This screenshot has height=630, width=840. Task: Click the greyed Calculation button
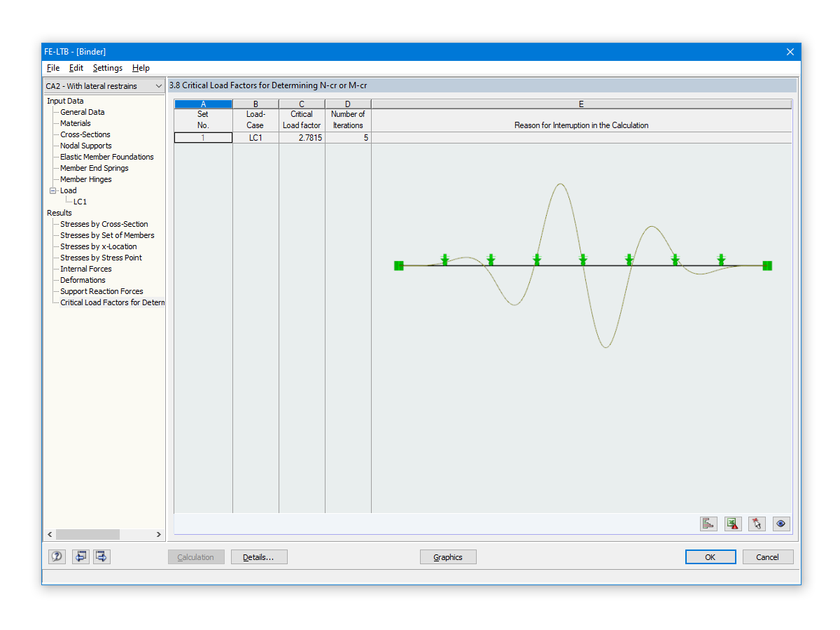[x=196, y=557]
